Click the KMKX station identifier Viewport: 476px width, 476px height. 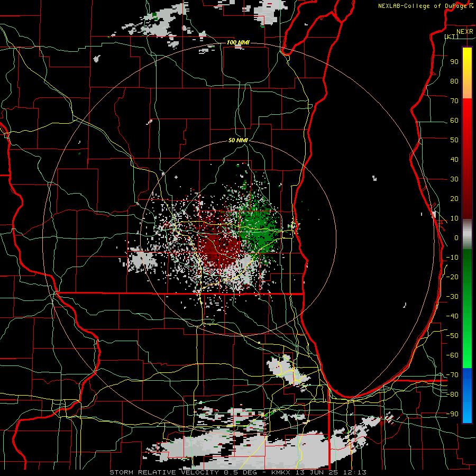click(281, 472)
